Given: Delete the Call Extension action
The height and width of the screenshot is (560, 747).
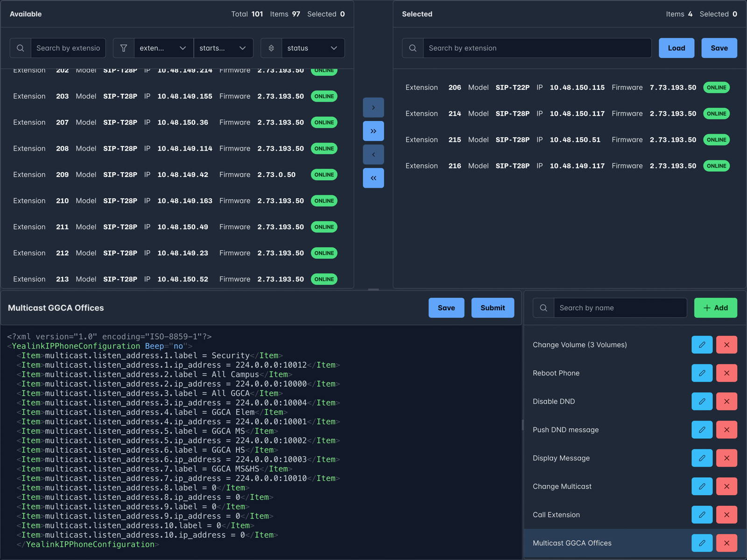Looking at the screenshot, I should coord(726,515).
